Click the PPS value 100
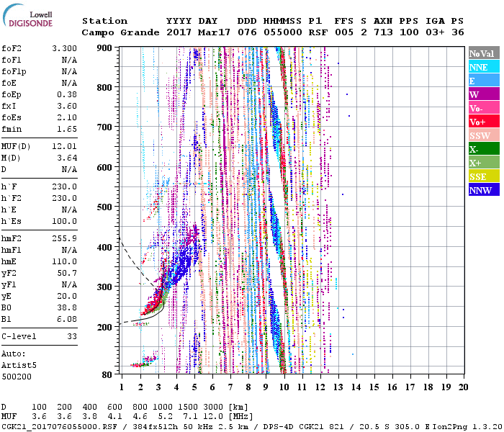 [409, 32]
